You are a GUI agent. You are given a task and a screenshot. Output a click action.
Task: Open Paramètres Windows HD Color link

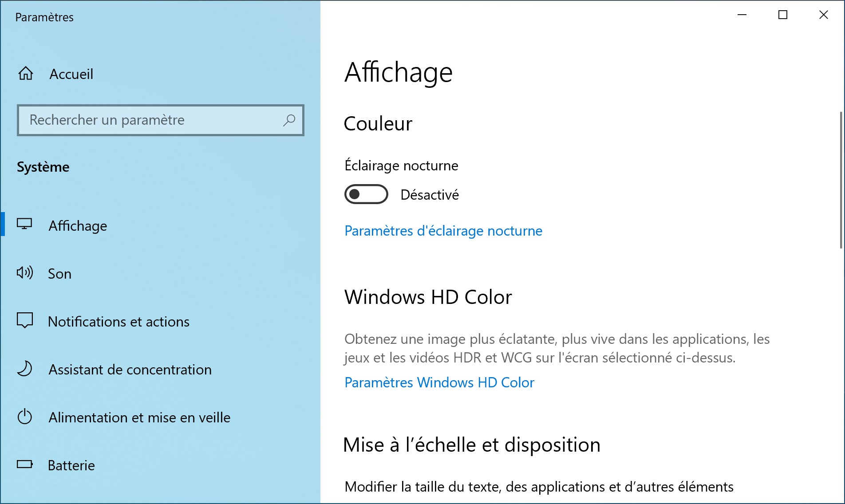tap(439, 382)
